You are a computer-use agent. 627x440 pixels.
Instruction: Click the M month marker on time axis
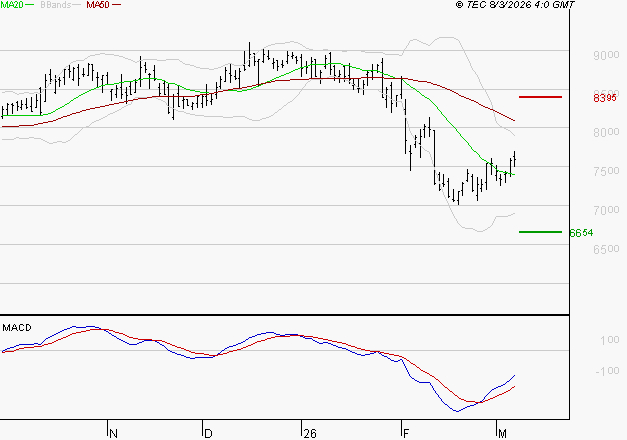pyautogui.click(x=502, y=433)
